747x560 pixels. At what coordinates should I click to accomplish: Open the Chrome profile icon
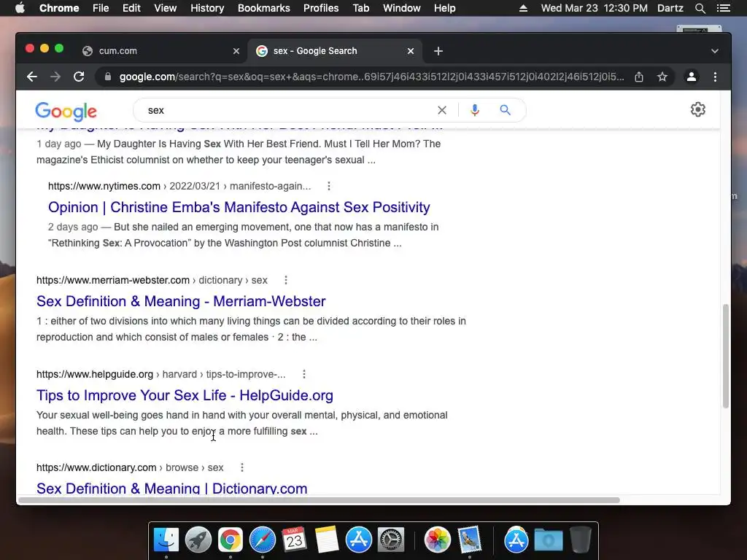click(x=692, y=77)
